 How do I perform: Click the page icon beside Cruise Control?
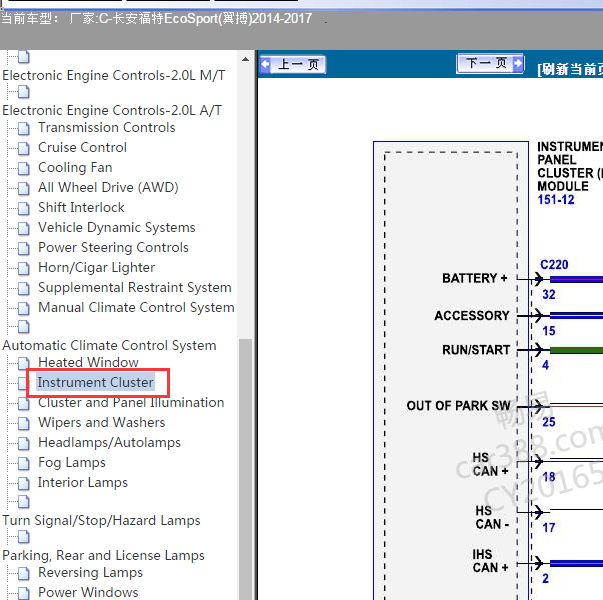pyautogui.click(x=23, y=148)
